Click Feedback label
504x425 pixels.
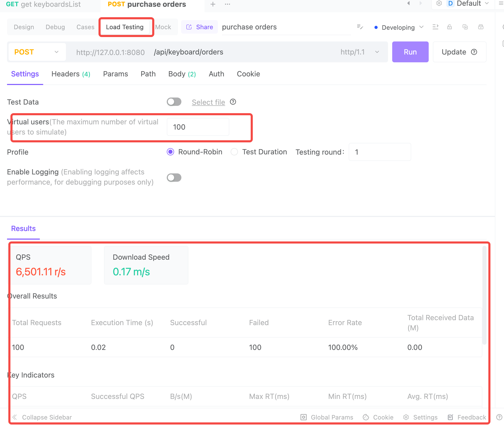point(472,417)
